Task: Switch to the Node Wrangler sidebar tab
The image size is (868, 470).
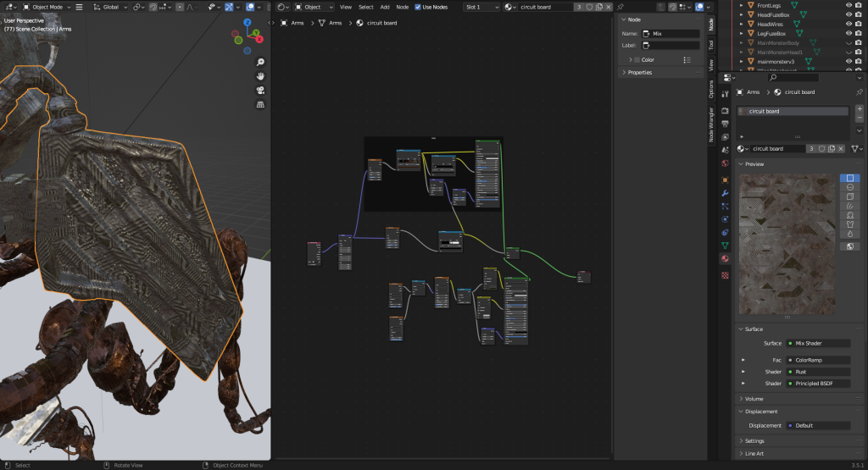Action: coord(711,124)
